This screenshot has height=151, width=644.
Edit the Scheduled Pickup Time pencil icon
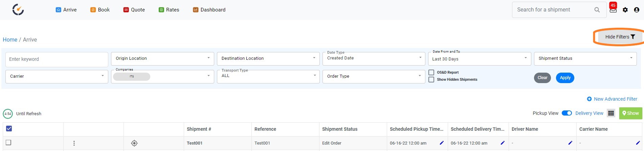pyautogui.click(x=442, y=143)
